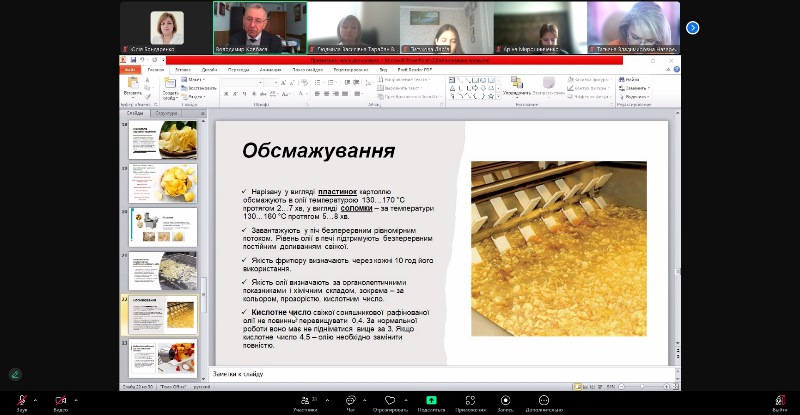Expand the arrow beside Chat
Image resolution: width=800 pixels, height=415 pixels.
coord(364,400)
